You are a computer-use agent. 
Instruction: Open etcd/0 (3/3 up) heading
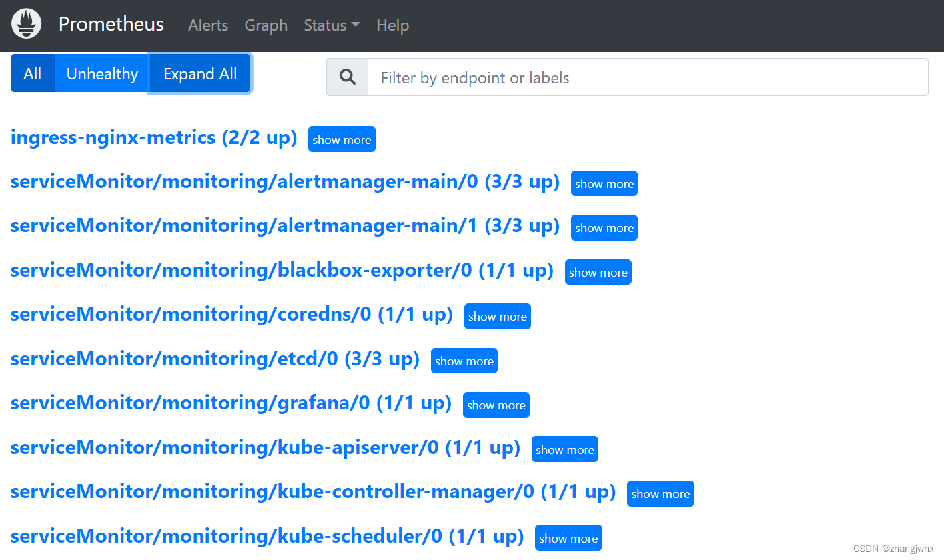click(215, 359)
